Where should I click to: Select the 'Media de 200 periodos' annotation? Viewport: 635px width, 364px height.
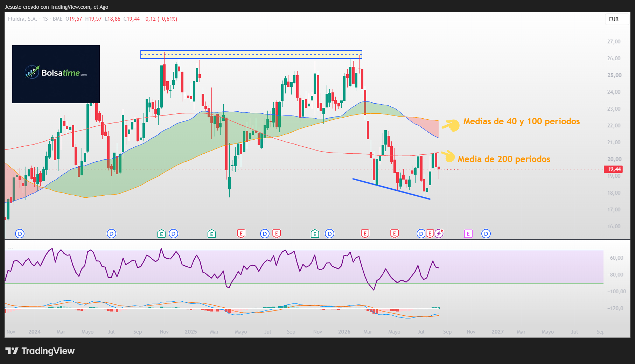point(504,159)
